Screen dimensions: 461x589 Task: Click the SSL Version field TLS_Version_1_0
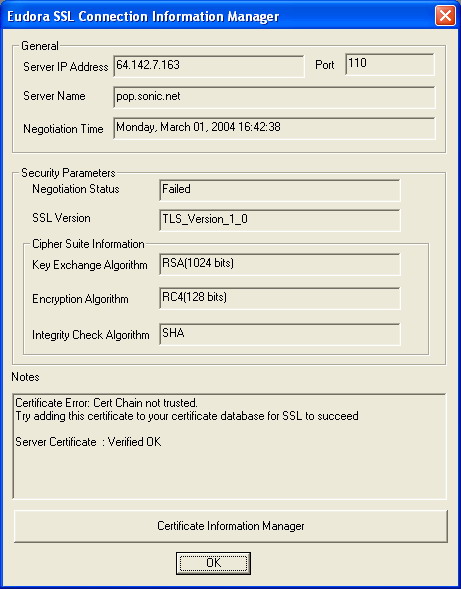[280, 220]
